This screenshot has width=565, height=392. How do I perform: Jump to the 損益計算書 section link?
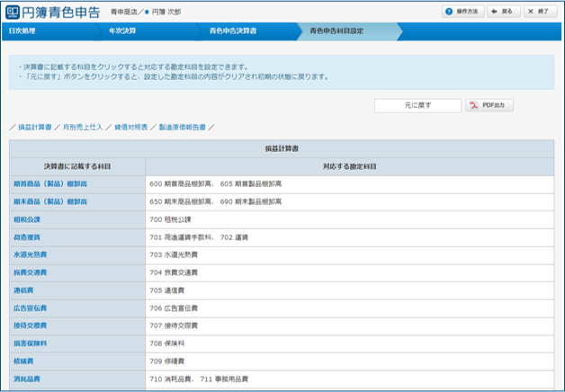[34, 128]
